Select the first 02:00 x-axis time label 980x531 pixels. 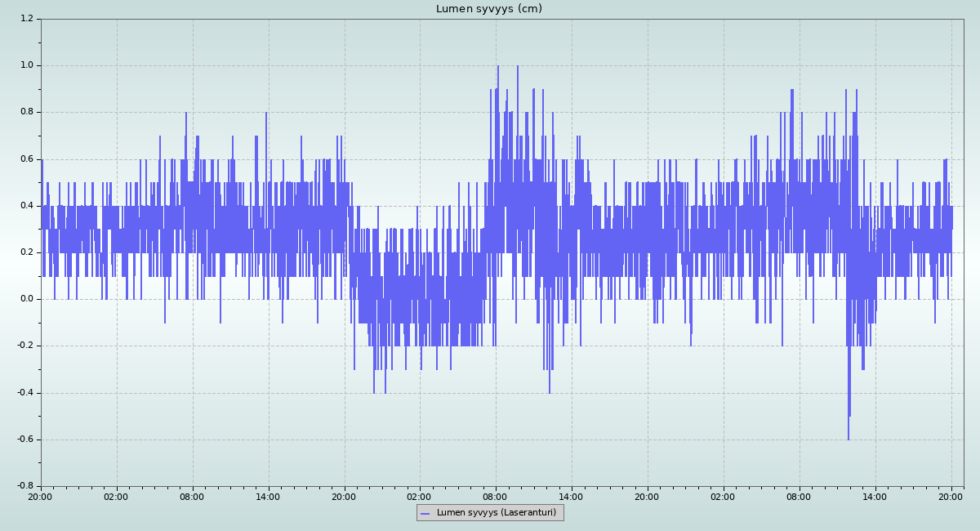(116, 496)
